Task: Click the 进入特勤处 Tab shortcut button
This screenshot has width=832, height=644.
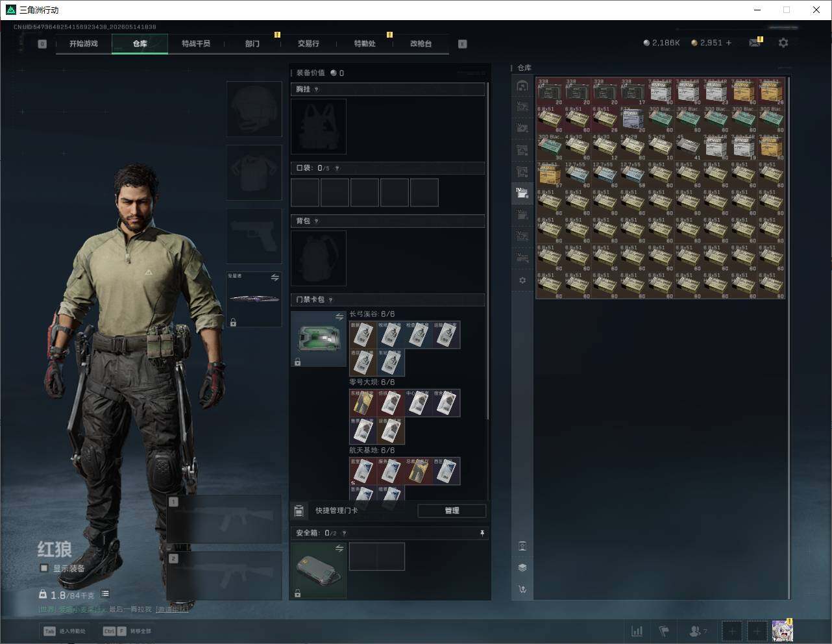Action: pyautogui.click(x=64, y=631)
